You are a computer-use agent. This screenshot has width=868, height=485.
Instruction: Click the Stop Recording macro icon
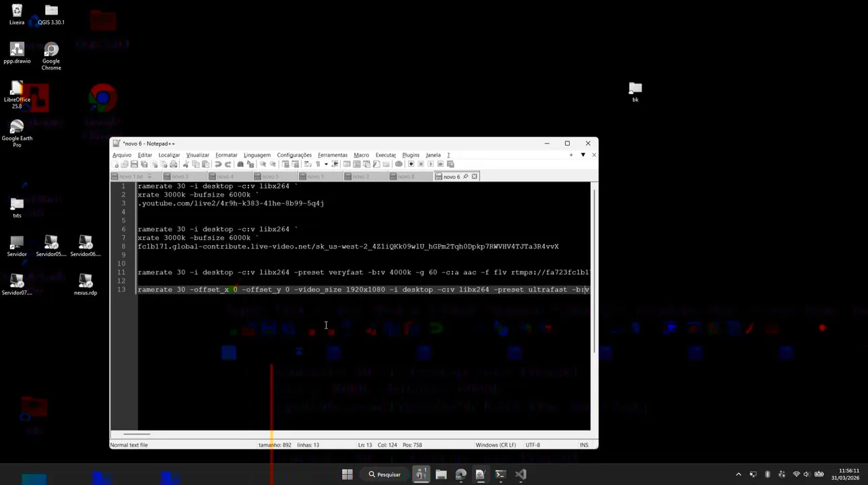pos(421,164)
